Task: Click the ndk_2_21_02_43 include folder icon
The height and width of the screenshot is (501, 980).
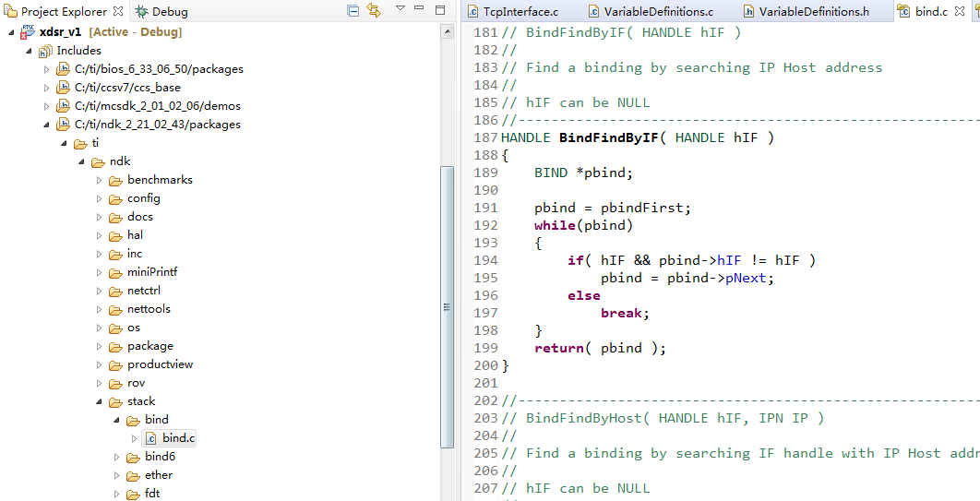Action: point(63,125)
